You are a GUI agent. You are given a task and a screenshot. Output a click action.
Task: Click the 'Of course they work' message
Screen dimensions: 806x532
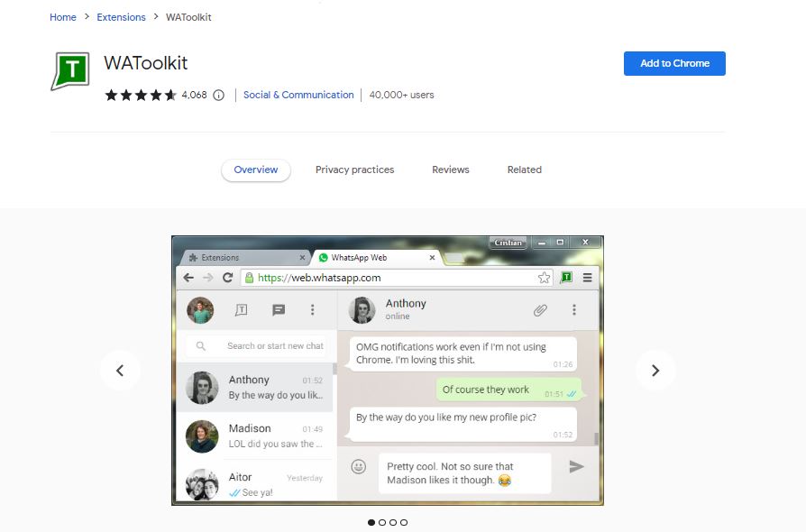[x=509, y=390]
